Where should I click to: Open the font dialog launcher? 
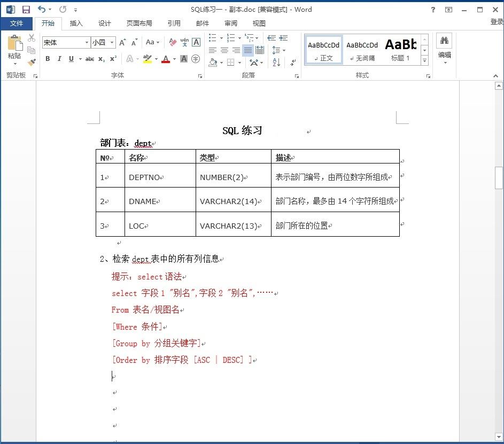200,76
